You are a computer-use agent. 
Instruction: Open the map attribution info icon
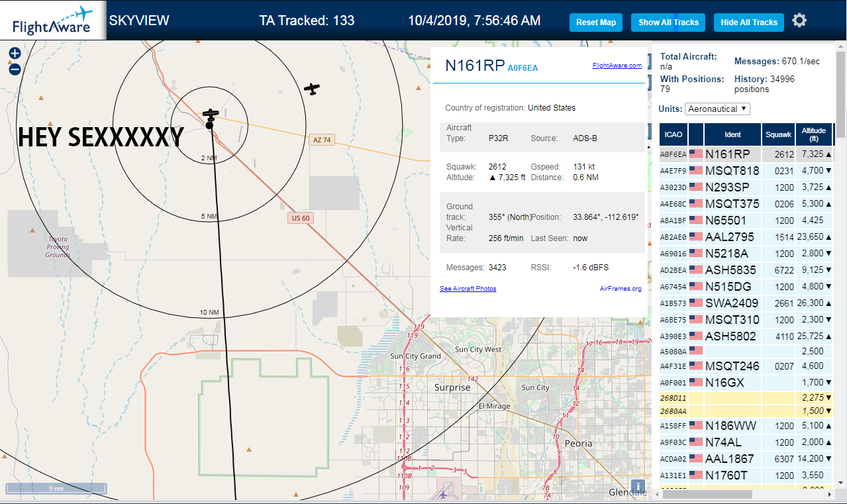[638, 487]
